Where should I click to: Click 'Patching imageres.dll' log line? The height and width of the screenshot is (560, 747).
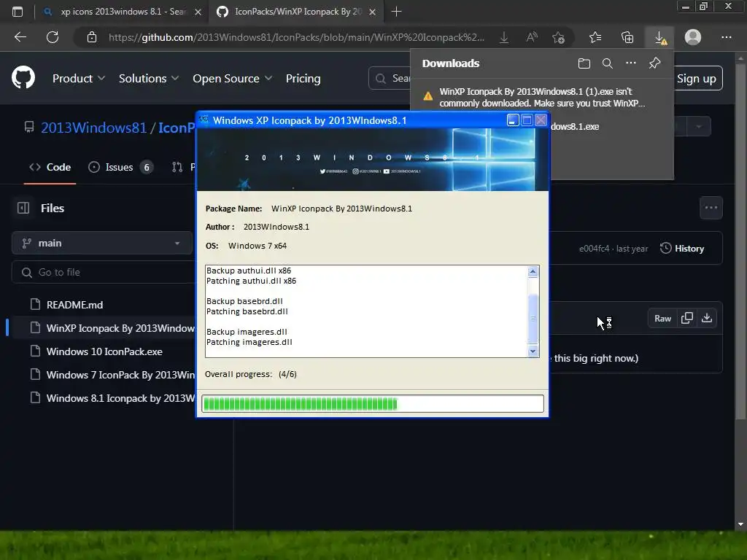(249, 342)
